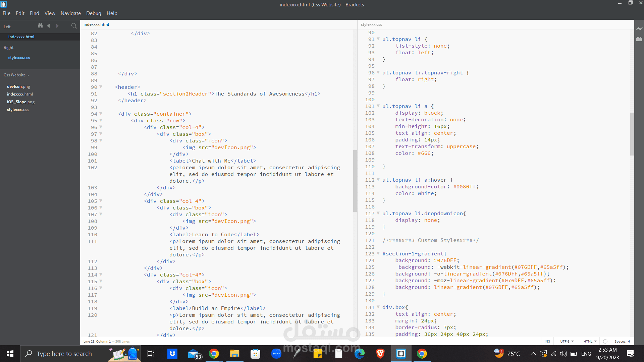Open the HTML language mode dropdown

click(590, 341)
